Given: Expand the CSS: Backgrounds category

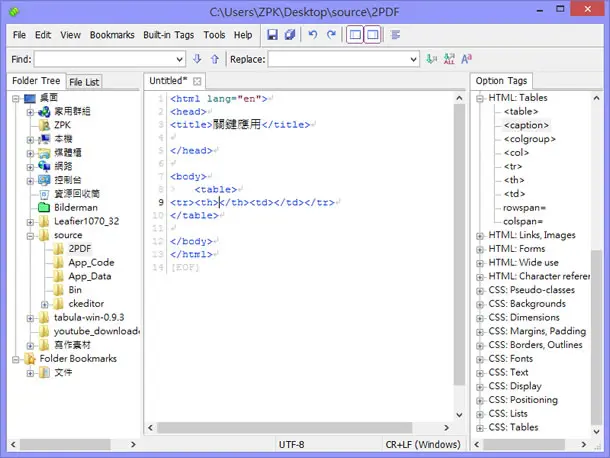Looking at the screenshot, I should pyautogui.click(x=480, y=304).
